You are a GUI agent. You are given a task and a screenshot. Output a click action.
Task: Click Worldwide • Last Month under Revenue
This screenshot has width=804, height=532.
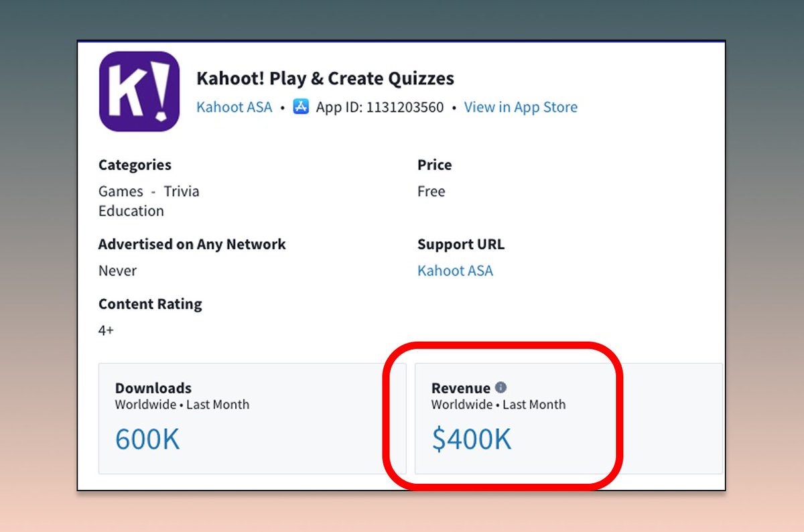(498, 405)
